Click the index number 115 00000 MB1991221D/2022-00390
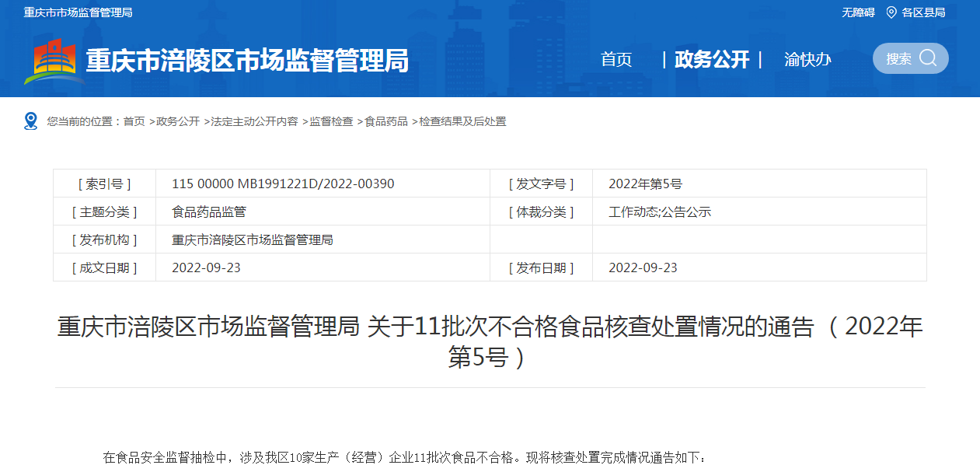The height and width of the screenshot is (472, 980). [x=283, y=184]
